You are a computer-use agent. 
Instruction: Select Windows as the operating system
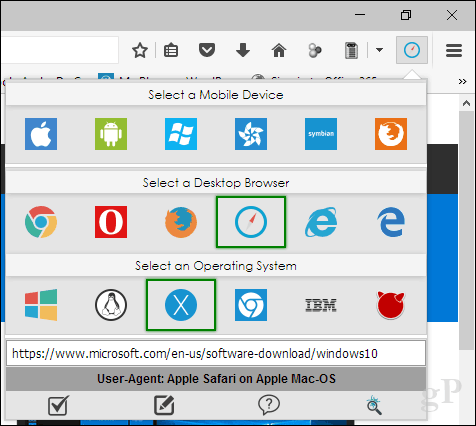pyautogui.click(x=41, y=305)
